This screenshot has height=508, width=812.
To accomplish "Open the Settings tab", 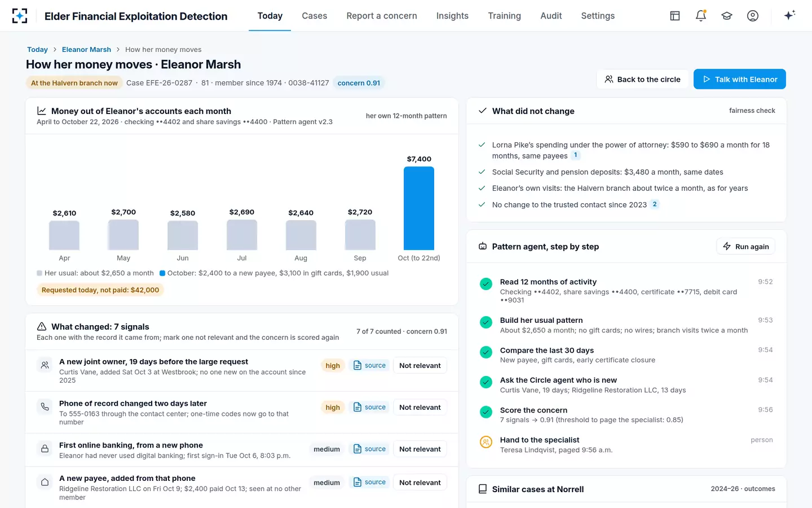I will (x=598, y=16).
